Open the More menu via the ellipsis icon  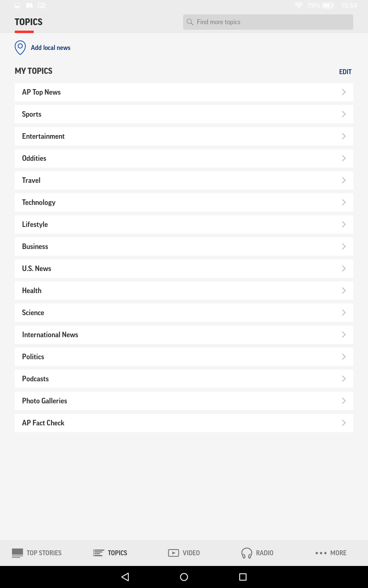[x=320, y=553]
